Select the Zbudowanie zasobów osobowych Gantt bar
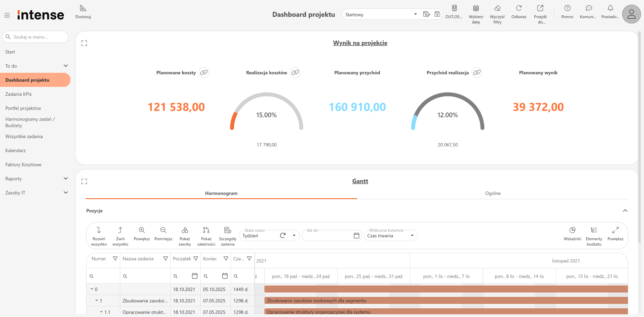The width and height of the screenshot is (644, 317). 446,300
